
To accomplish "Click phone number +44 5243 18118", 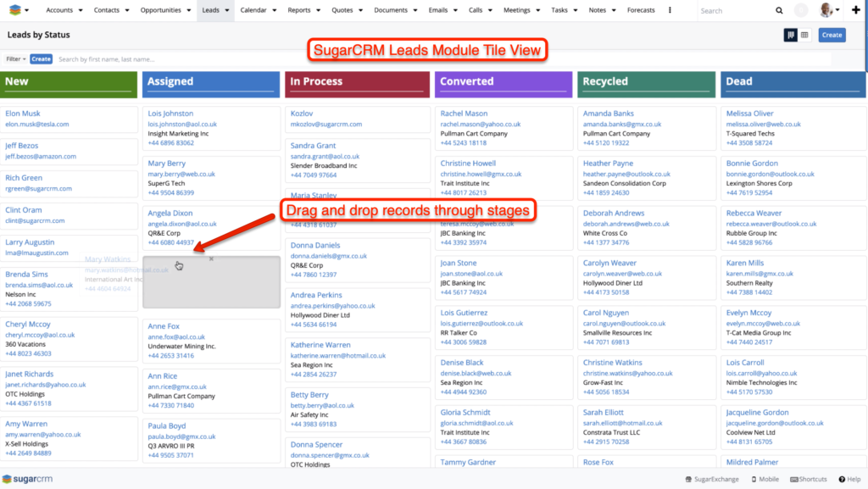I will pyautogui.click(x=464, y=143).
